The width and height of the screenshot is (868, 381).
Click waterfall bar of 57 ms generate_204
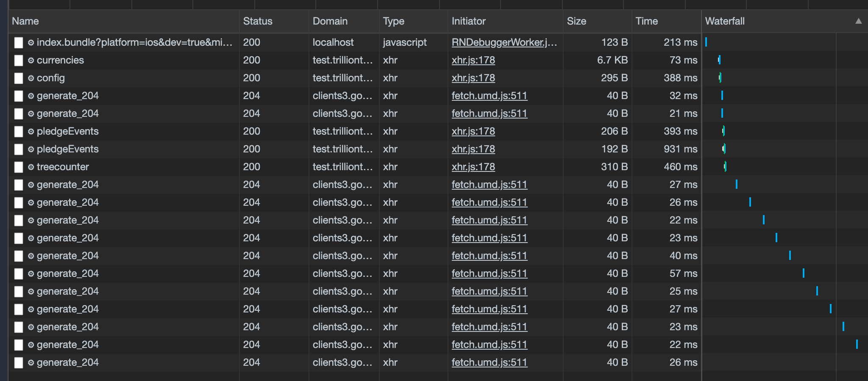tap(804, 273)
